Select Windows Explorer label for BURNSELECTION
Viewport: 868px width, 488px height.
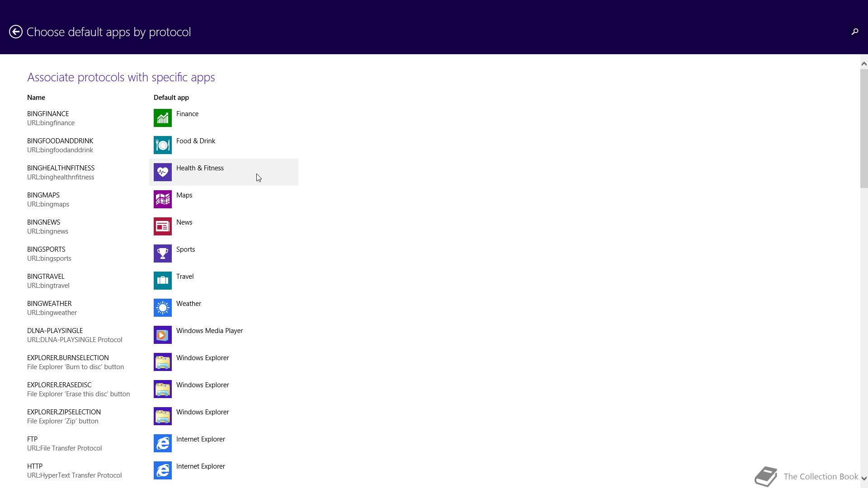click(203, 358)
